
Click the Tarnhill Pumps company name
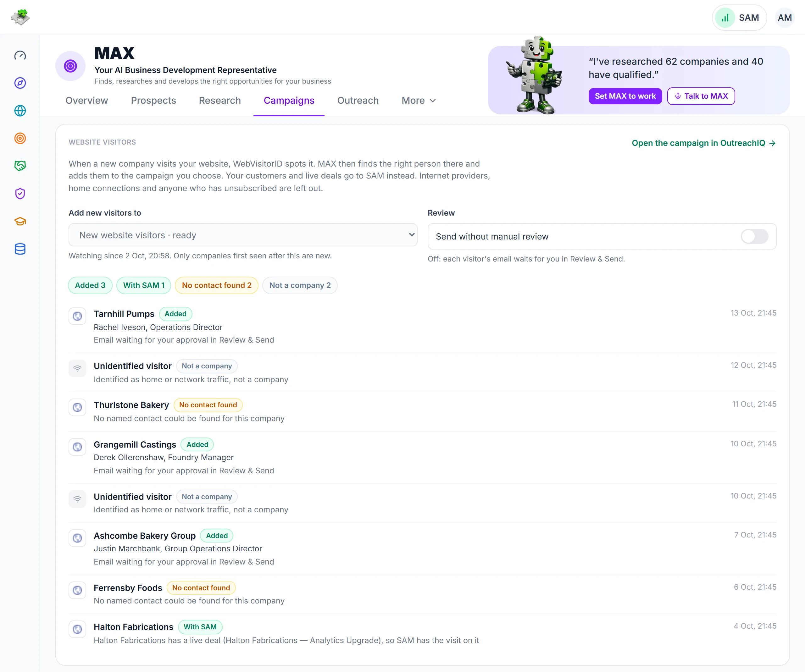click(124, 314)
